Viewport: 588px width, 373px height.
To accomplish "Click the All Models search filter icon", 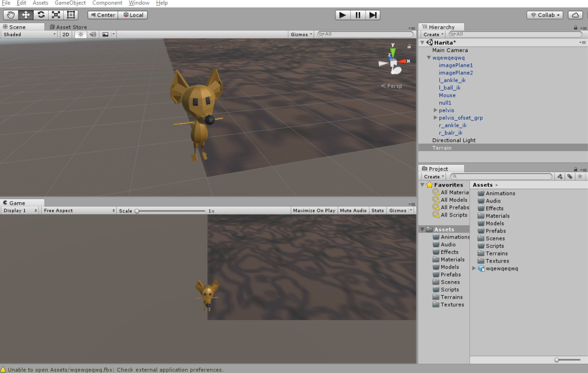I will 436,200.
